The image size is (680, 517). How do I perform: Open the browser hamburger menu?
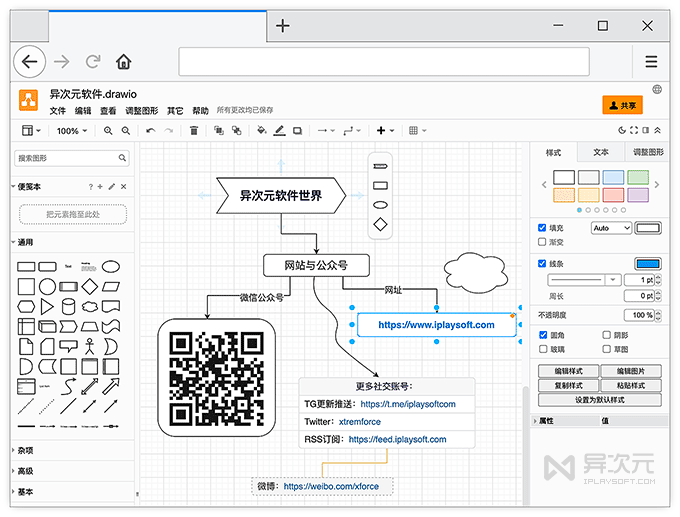651,62
